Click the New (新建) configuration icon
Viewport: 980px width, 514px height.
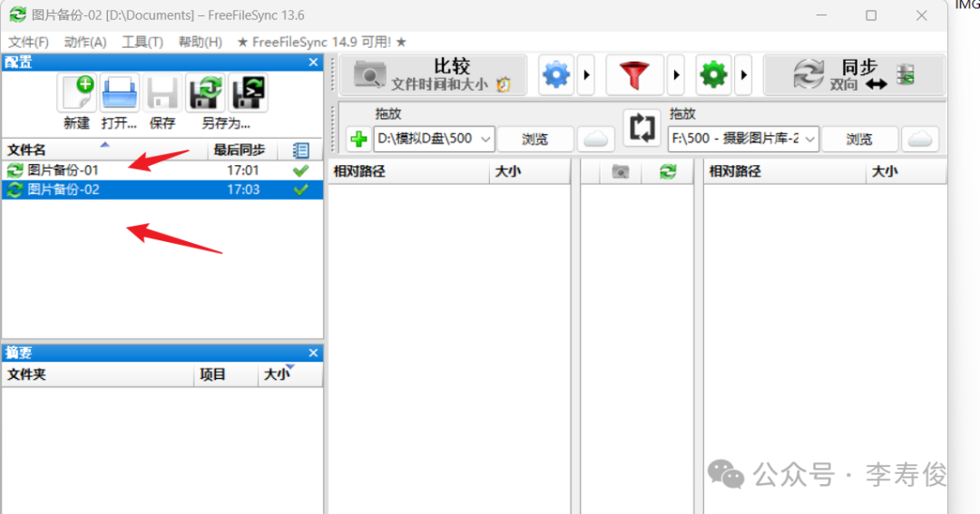tap(77, 93)
